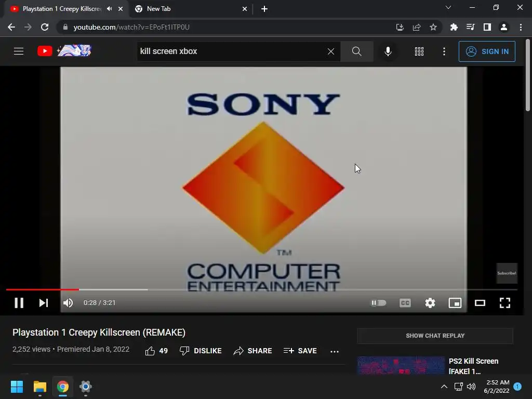Click the Subscribe watermark on the video
The width and height of the screenshot is (532, 399).
point(507,273)
